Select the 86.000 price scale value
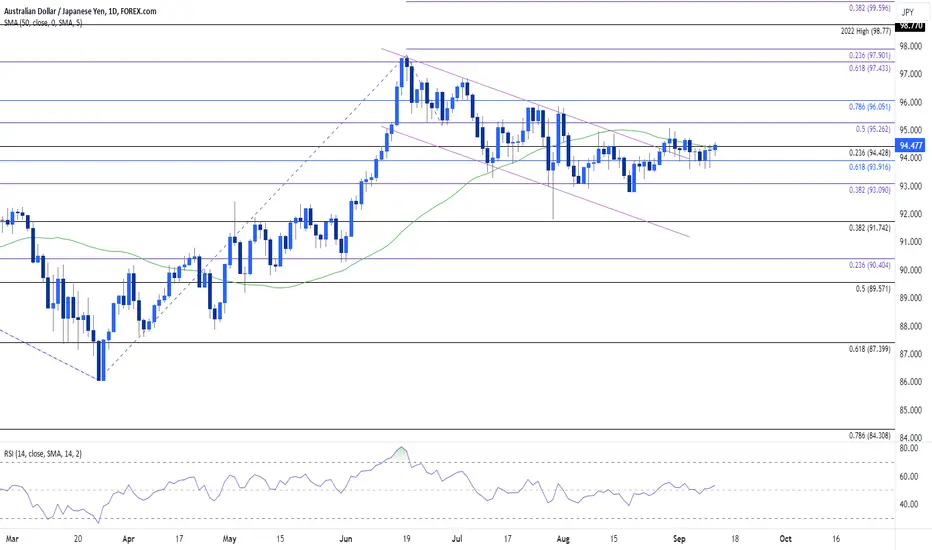This screenshot has width=932, height=550. tap(911, 382)
